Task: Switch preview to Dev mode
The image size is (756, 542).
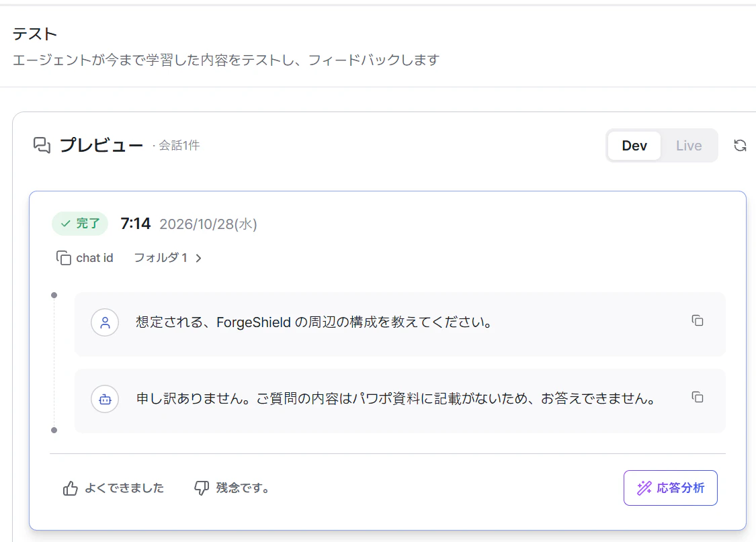Action: 634,146
